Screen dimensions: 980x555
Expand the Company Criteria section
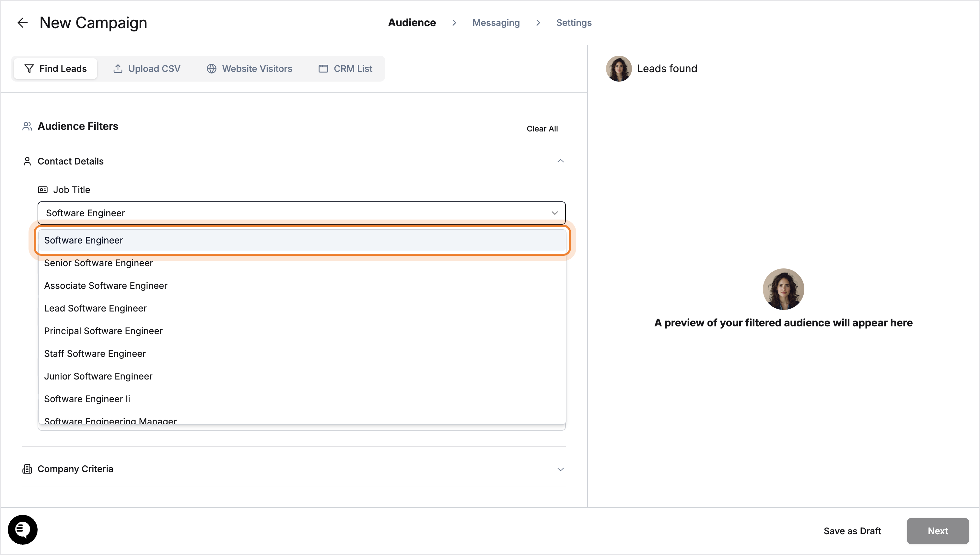click(560, 469)
